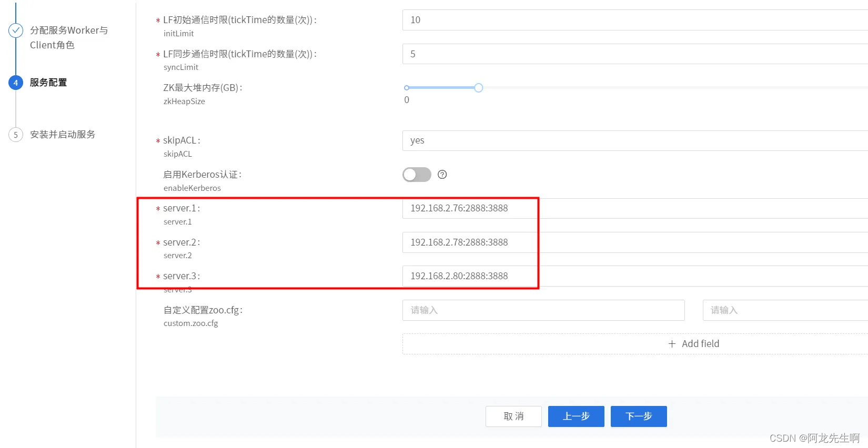Click the syncLimit sublabel text
This screenshot has width=868, height=448.
click(181, 67)
